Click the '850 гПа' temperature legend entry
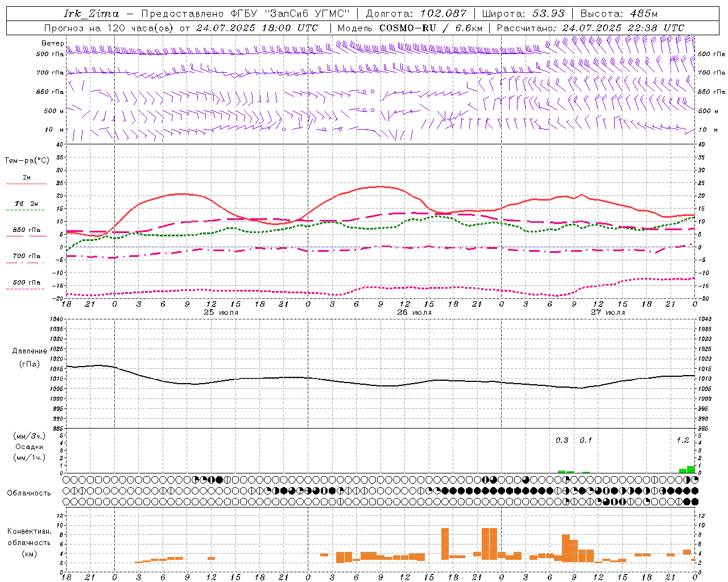 [26, 230]
